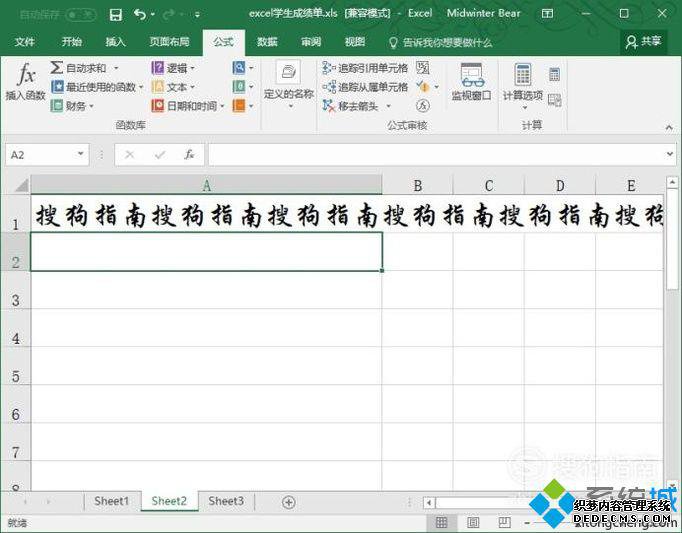Open the Home tab

(71, 42)
